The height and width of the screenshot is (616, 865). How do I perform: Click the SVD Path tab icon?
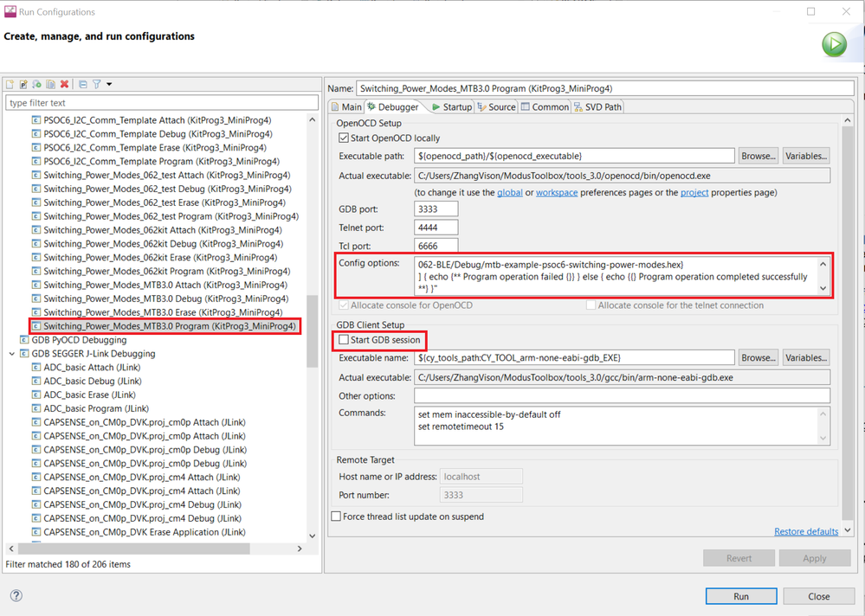pos(578,107)
